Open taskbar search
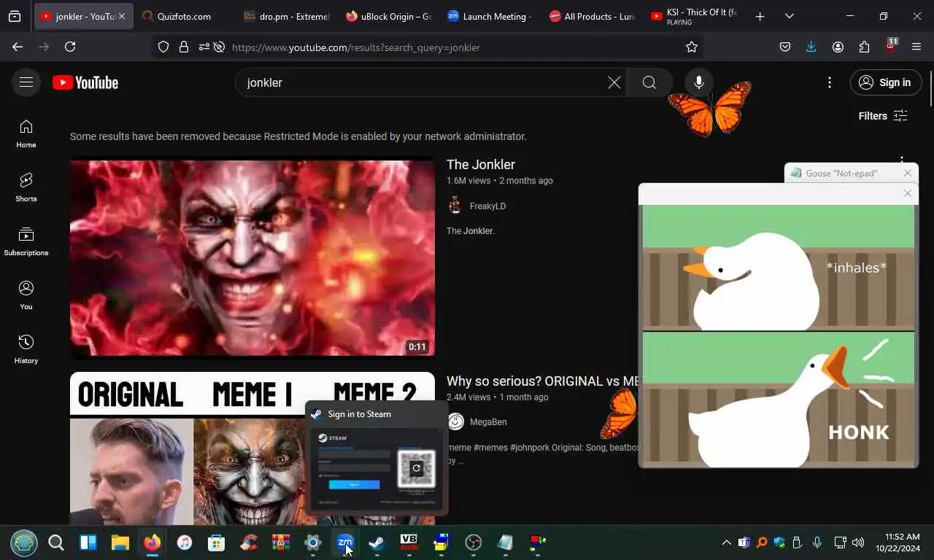This screenshot has width=934, height=560. 56,542
